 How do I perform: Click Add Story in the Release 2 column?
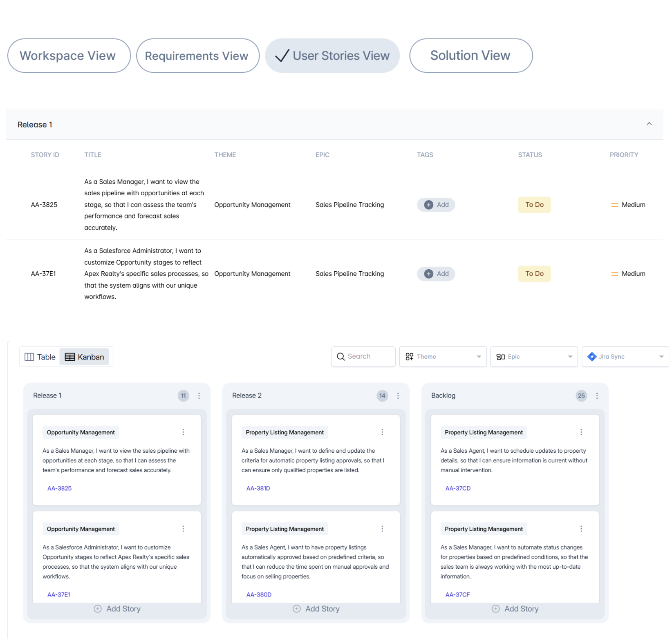pos(316,608)
